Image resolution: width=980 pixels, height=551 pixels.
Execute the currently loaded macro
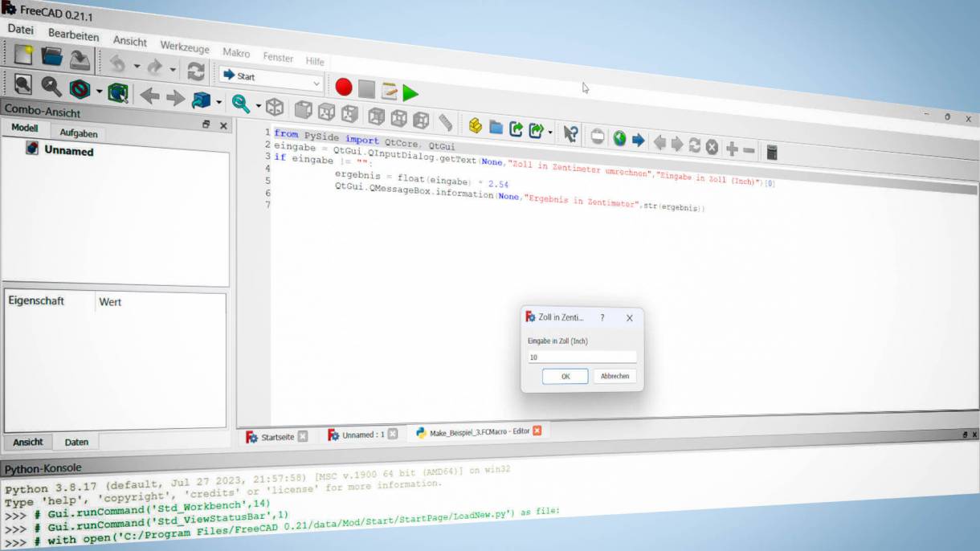coord(410,93)
